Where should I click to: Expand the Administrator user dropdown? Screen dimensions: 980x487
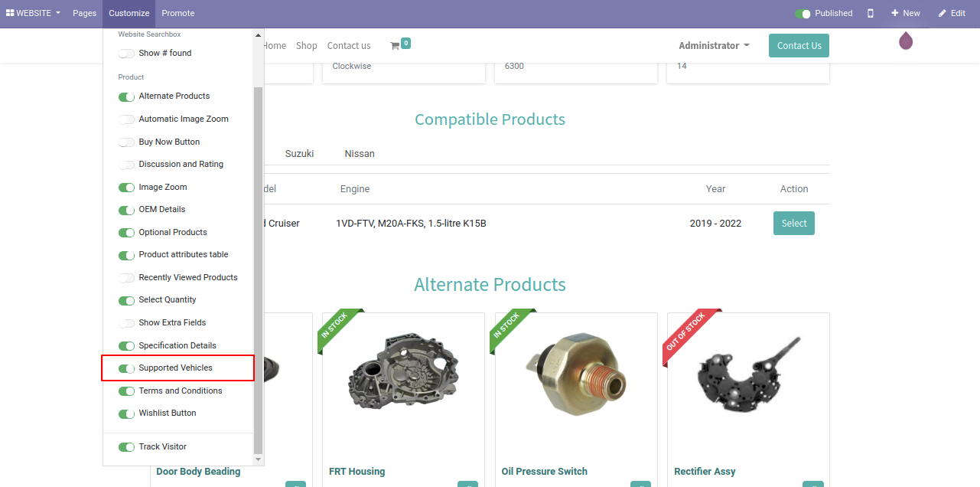(714, 46)
